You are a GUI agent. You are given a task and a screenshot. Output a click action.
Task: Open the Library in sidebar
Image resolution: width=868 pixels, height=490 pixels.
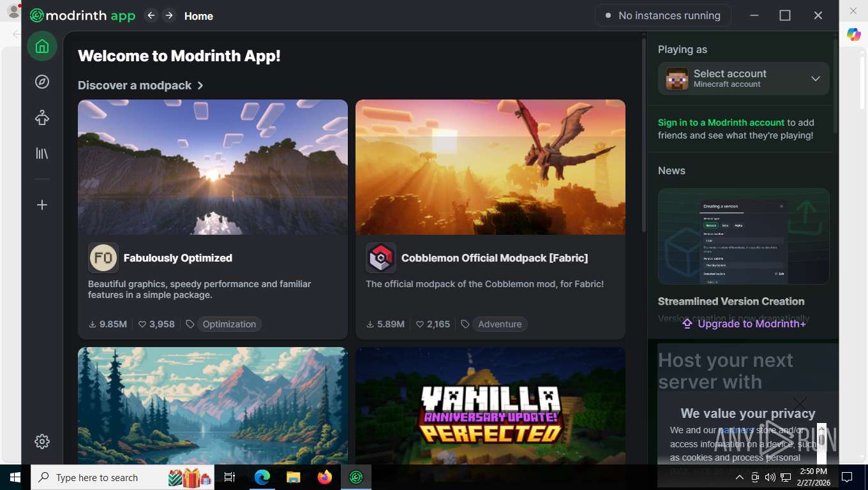point(42,153)
